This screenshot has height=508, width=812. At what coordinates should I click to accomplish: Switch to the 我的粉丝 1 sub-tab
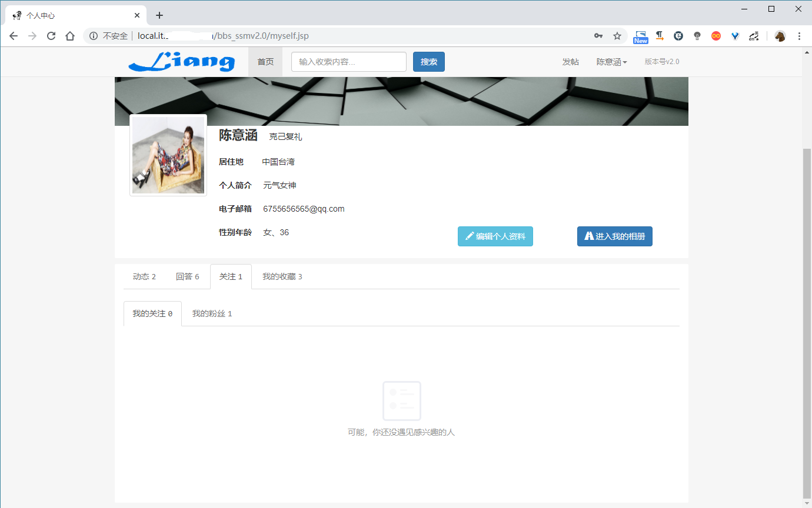212,313
